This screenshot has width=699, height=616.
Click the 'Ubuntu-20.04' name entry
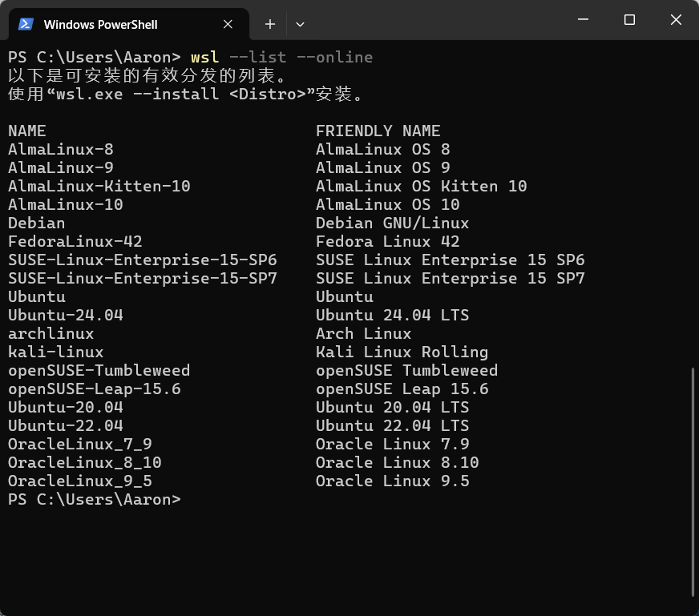pos(66,408)
